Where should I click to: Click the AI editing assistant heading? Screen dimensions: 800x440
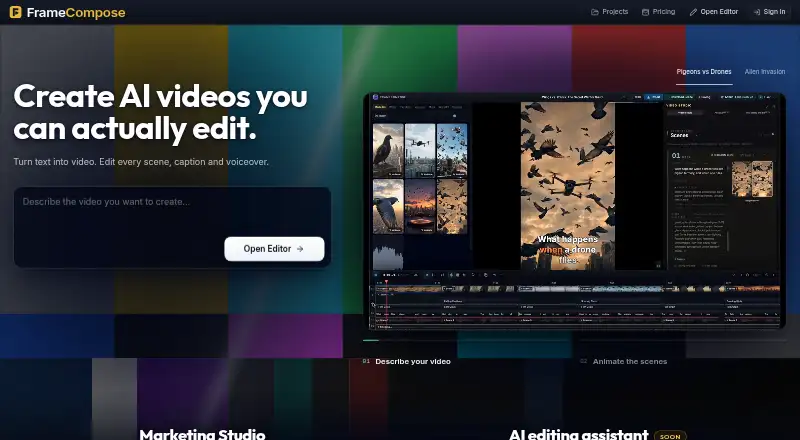pyautogui.click(x=579, y=434)
